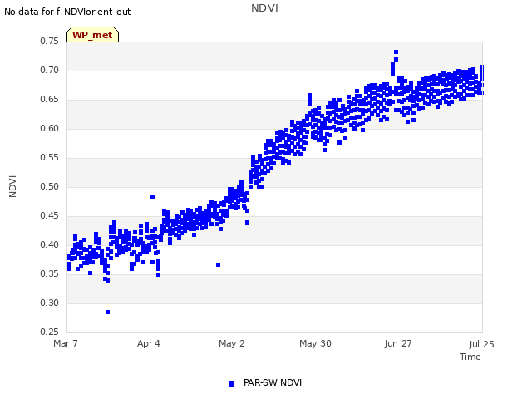Click the isolated point near 0.48 in early April
Image resolution: width=532 pixels, height=399 pixels.
pos(153,198)
